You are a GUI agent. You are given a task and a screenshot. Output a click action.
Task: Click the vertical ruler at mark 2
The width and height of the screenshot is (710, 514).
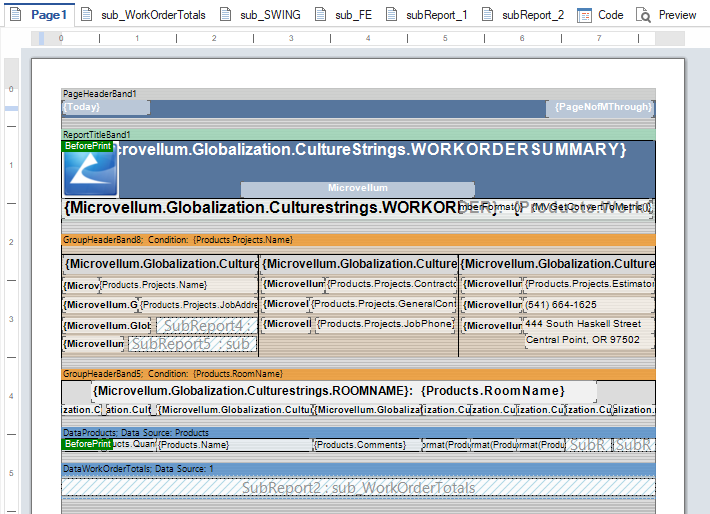(11, 242)
